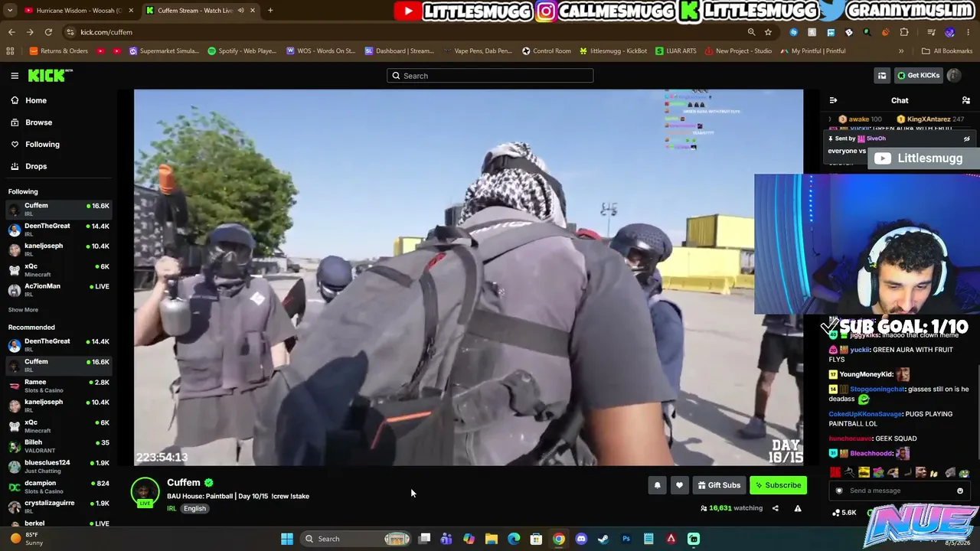
Task: Click the Cuffem streamer avatar
Action: (145, 491)
